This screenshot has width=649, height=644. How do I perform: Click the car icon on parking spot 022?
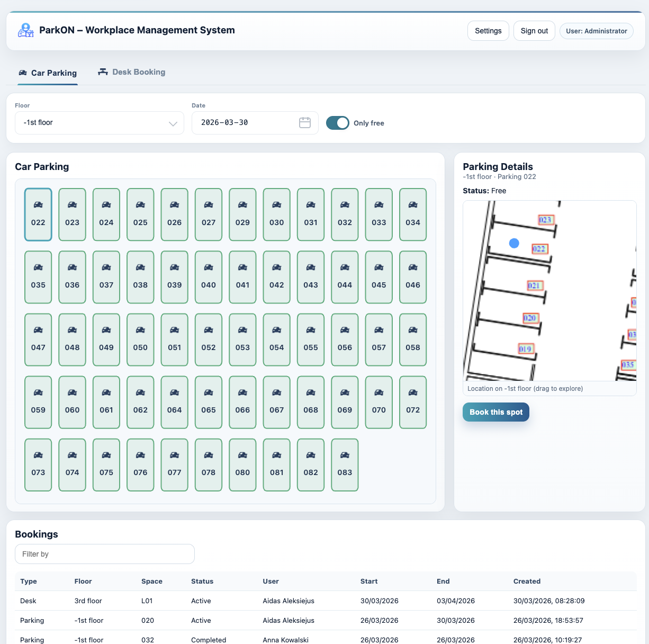coord(38,204)
